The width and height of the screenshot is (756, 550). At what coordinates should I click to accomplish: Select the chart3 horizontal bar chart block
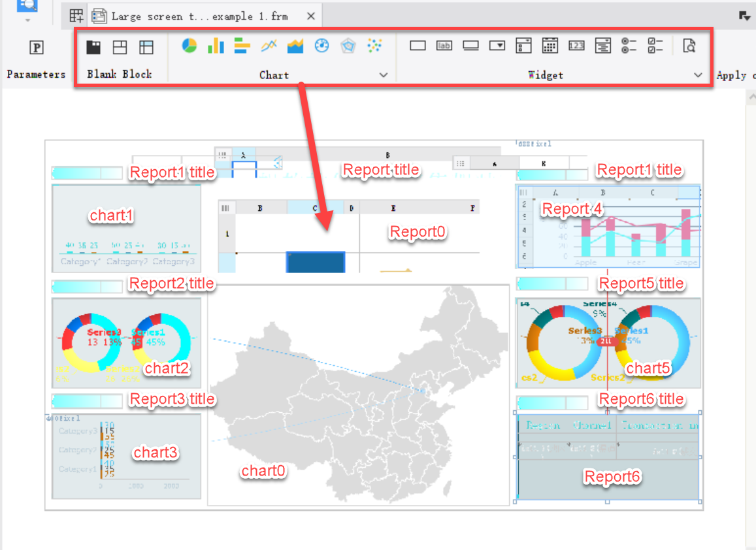pos(126,456)
